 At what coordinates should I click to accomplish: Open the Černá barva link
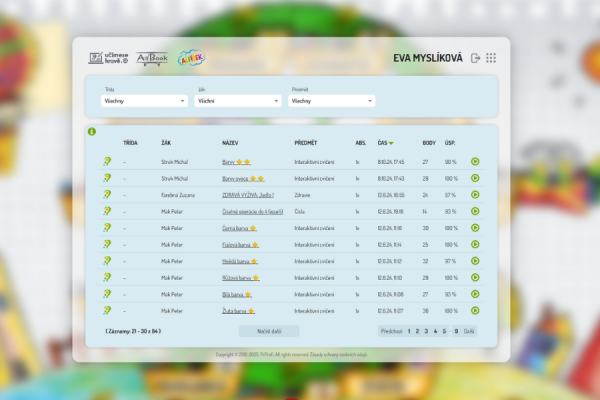click(x=239, y=228)
